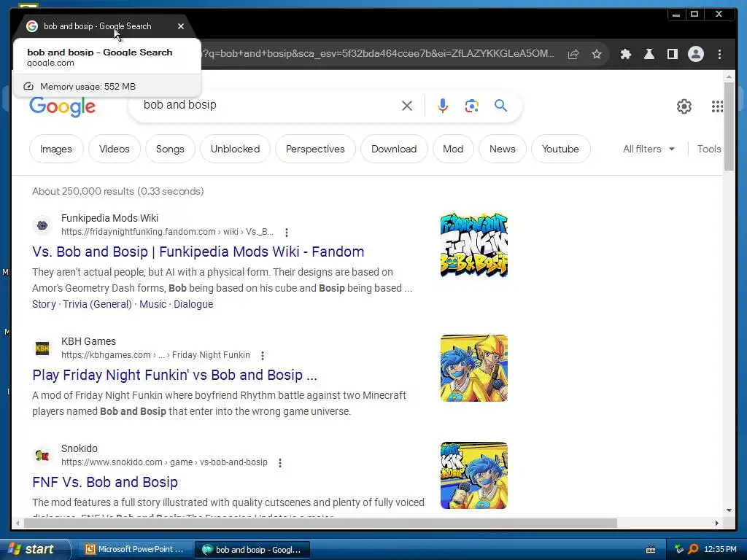Expand the All filters dropdown
The image size is (747, 560).
pyautogui.click(x=649, y=149)
